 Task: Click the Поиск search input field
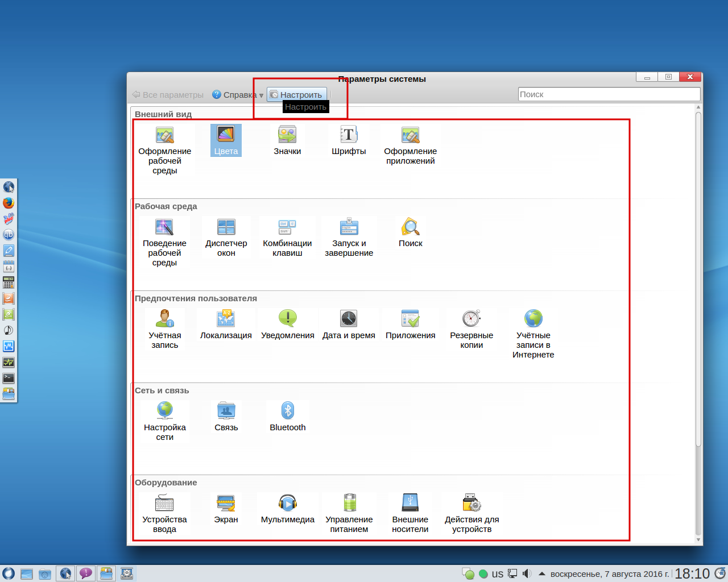click(x=609, y=94)
